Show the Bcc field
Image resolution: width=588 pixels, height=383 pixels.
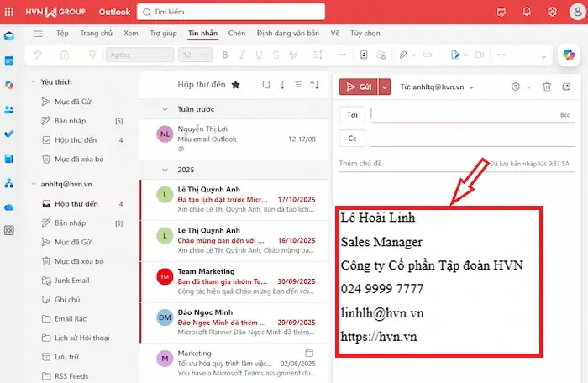[564, 115]
